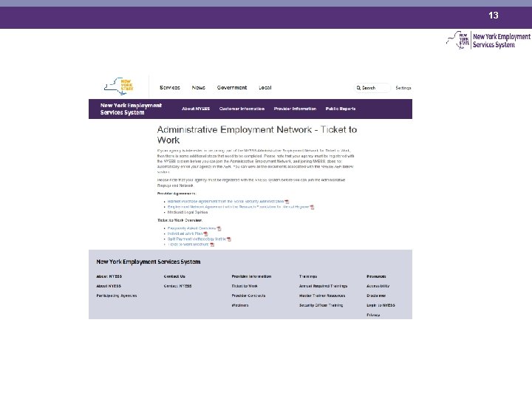Open Participating Agencies footer link
Viewport: 532px width, 399px height.
coord(117,296)
